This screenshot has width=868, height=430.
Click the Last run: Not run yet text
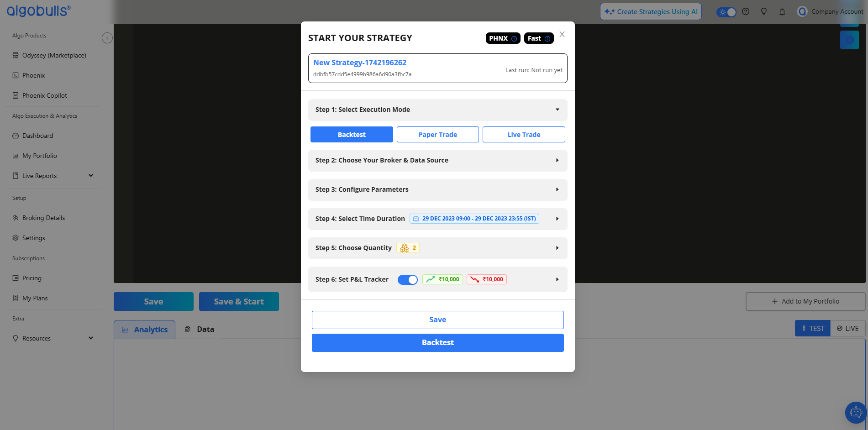(534, 70)
